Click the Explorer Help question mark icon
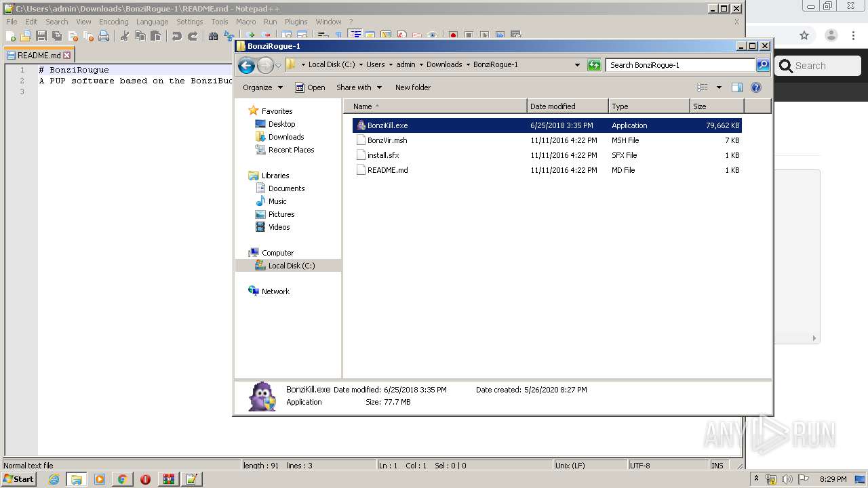The image size is (868, 488). click(756, 87)
